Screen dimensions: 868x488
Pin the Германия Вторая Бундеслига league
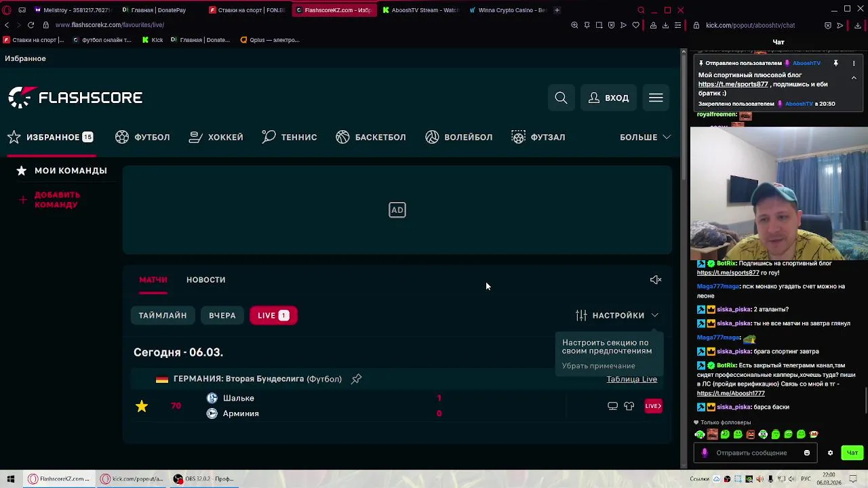(x=357, y=379)
